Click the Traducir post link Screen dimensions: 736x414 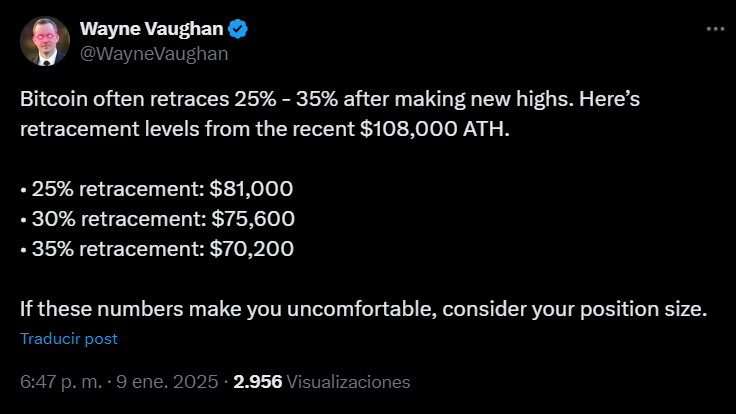point(69,339)
